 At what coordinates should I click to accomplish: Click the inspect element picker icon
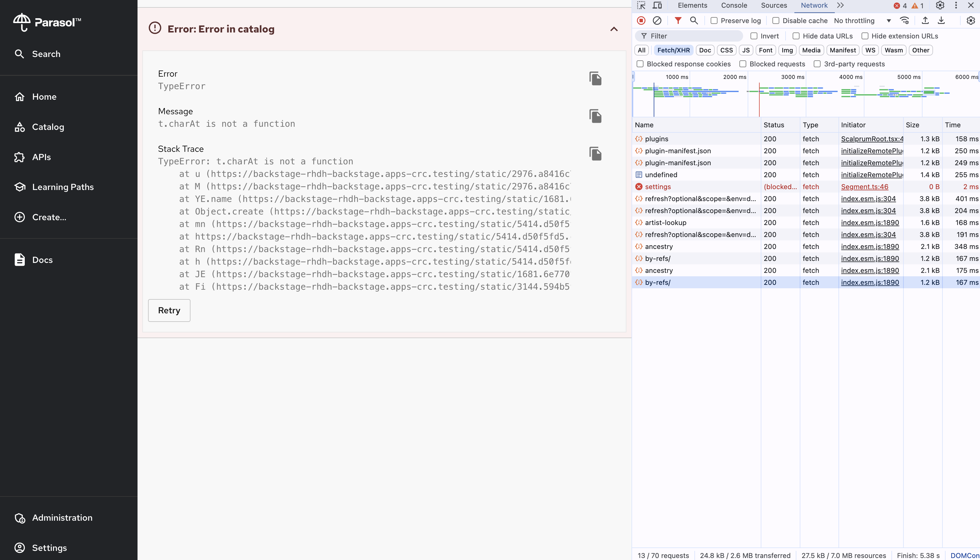click(641, 5)
